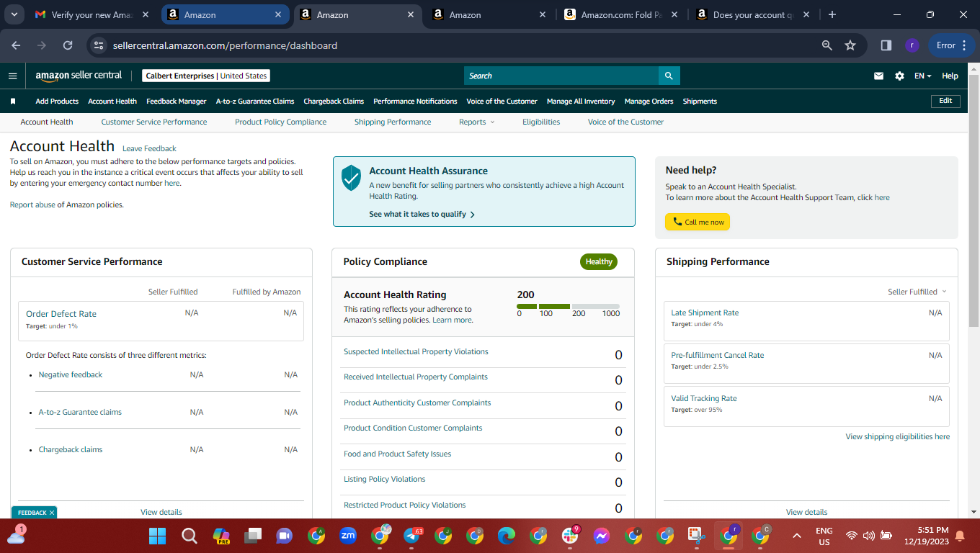Open the EN language dropdown

point(923,76)
